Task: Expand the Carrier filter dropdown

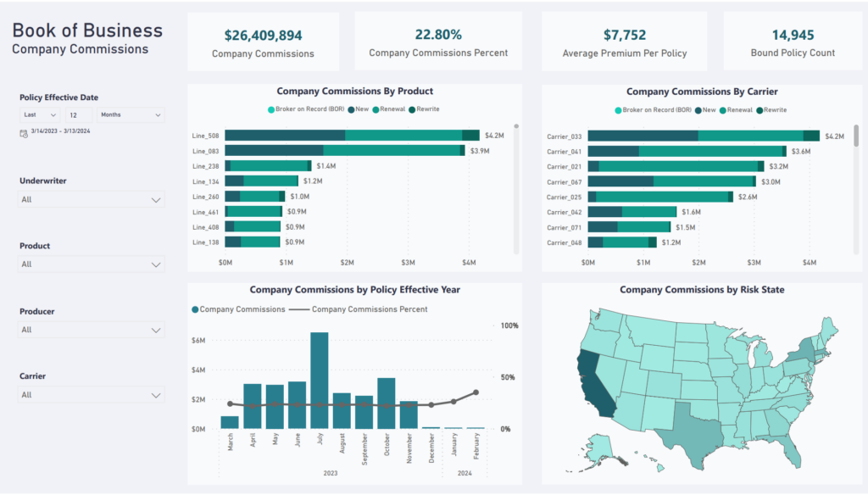Action: (92, 395)
